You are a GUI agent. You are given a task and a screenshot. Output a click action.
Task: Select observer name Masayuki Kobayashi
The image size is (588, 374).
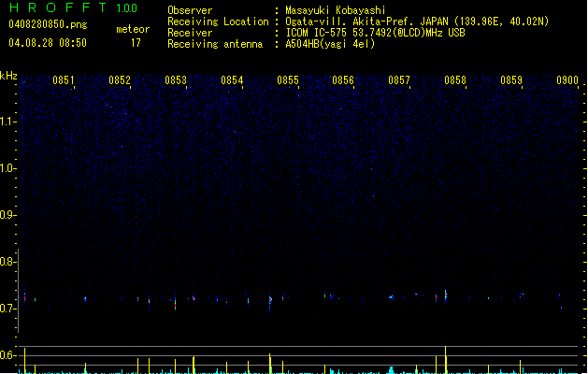click(x=336, y=10)
